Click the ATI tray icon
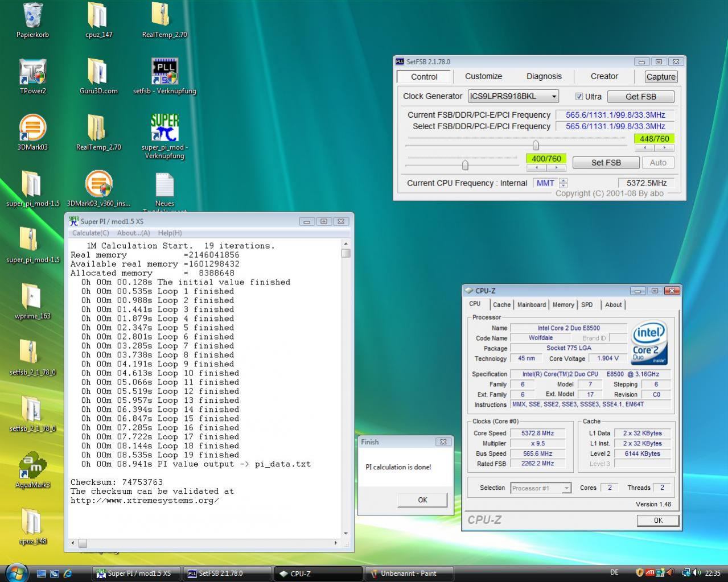This screenshot has width=728, height=582. (649, 573)
